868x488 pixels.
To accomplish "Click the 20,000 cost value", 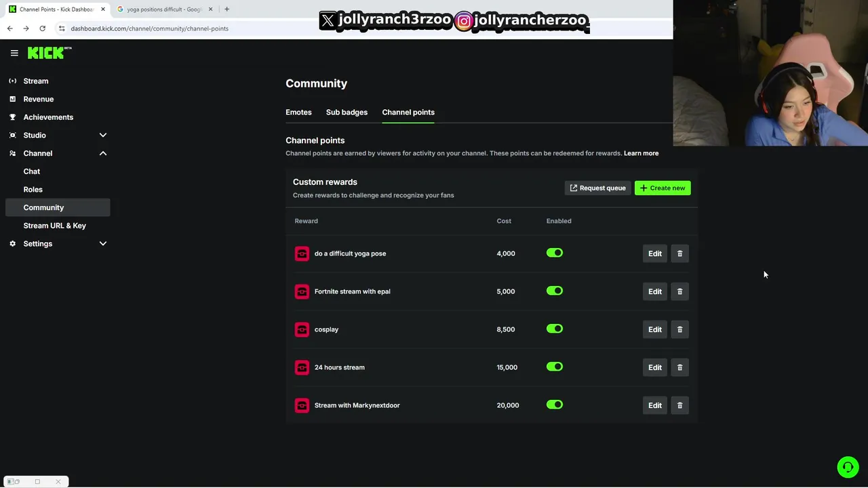I will pos(508,405).
